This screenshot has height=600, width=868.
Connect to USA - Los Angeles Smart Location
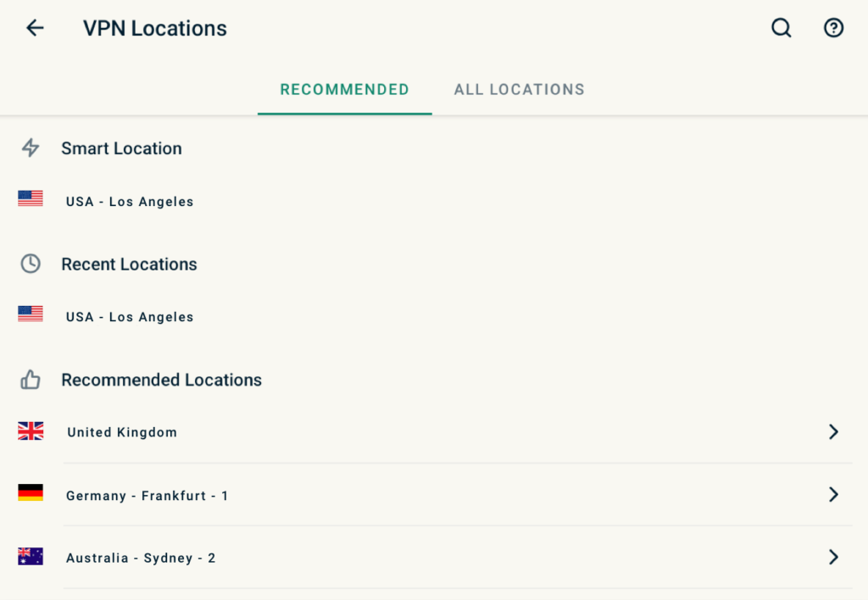click(130, 202)
